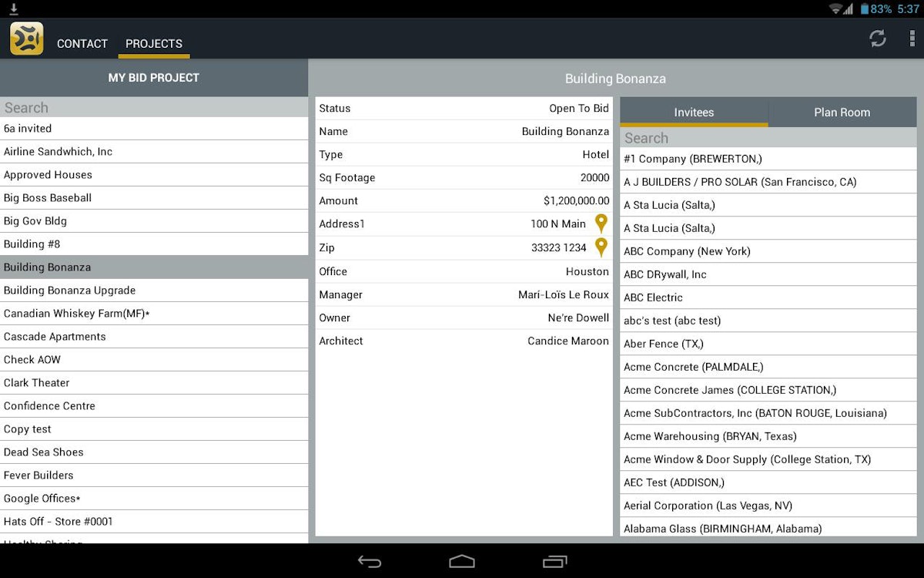
Task: Tap the app logo in the action bar
Action: click(x=25, y=37)
